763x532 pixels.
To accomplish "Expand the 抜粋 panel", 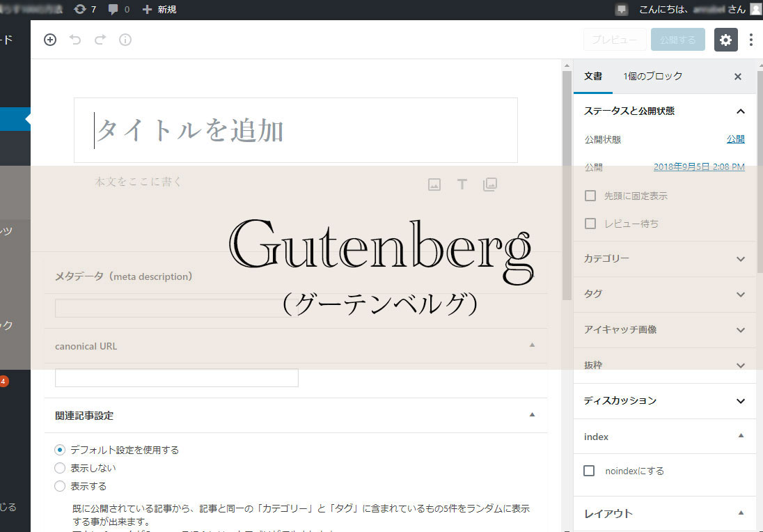I will 665,366.
